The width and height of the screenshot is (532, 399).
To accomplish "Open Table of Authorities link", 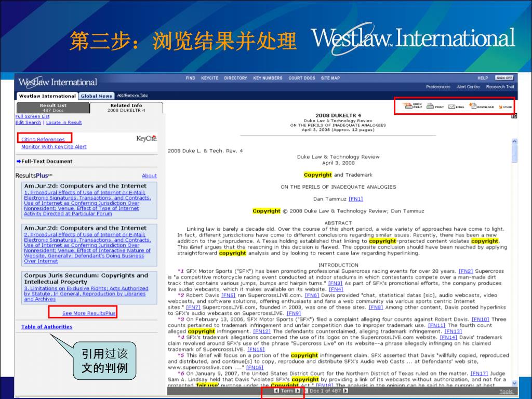I will (x=47, y=327).
